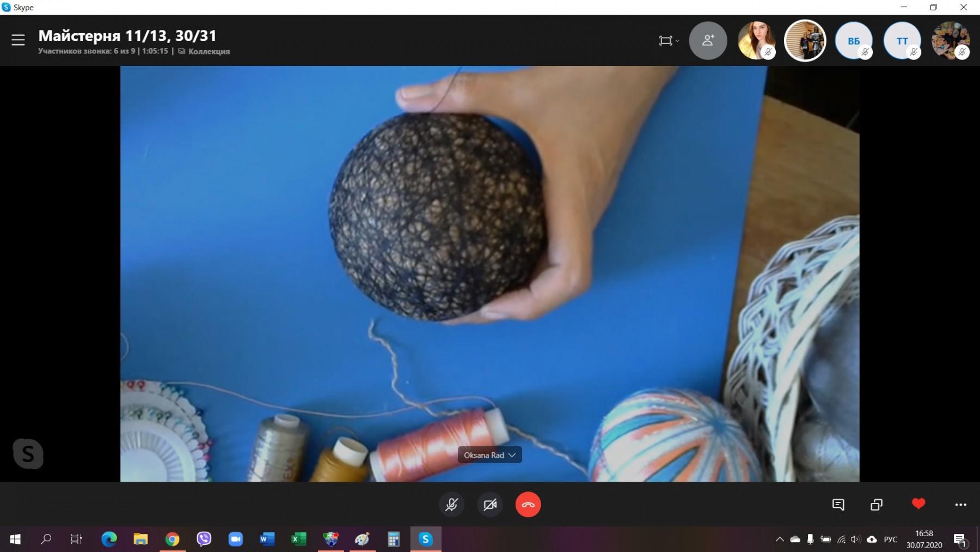Image resolution: width=980 pixels, height=552 pixels.
Task: Launch Microsoft Edge from the taskbar
Action: [x=109, y=539]
